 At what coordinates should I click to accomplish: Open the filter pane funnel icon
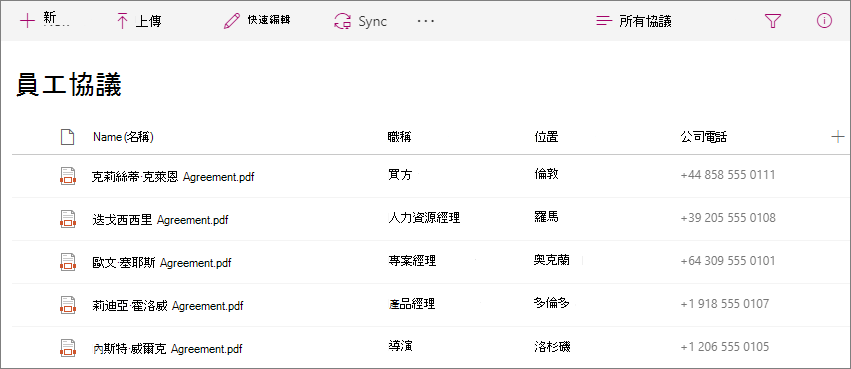click(x=772, y=21)
